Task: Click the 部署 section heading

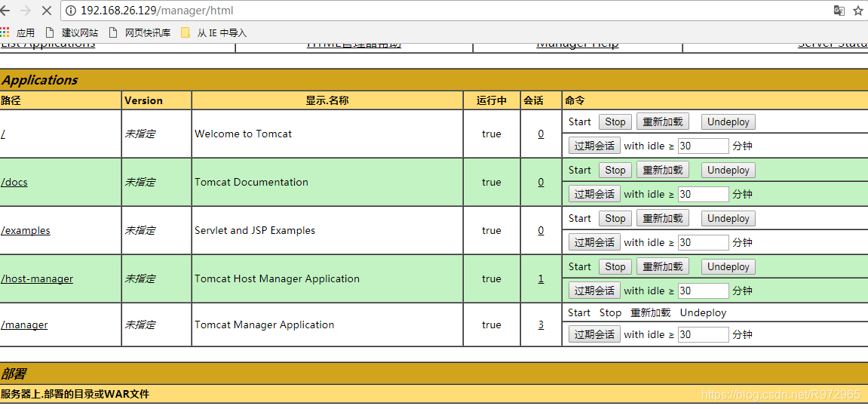Action: tap(13, 374)
